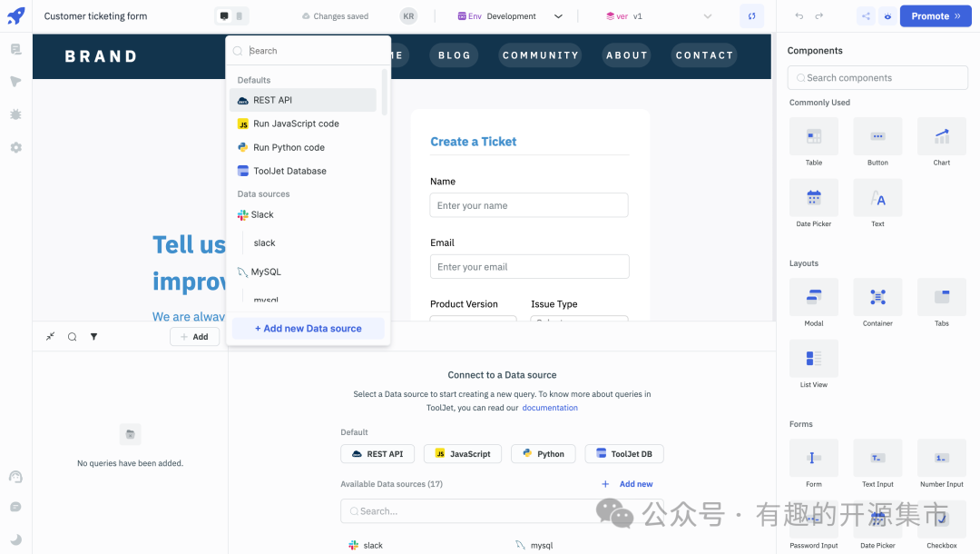Click the KR user avatar

click(x=408, y=16)
